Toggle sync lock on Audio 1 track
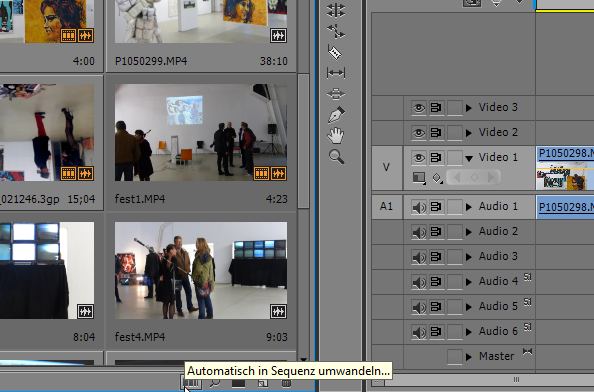 436,207
